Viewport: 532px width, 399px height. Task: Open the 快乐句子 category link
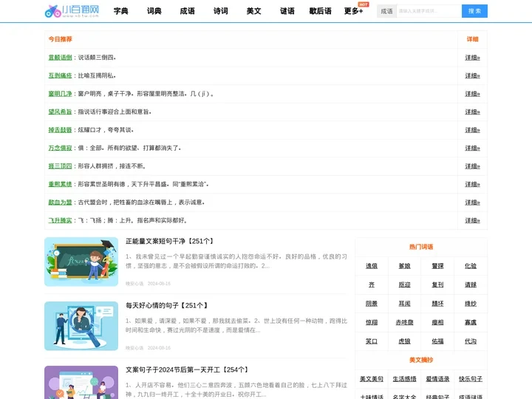[x=471, y=379]
